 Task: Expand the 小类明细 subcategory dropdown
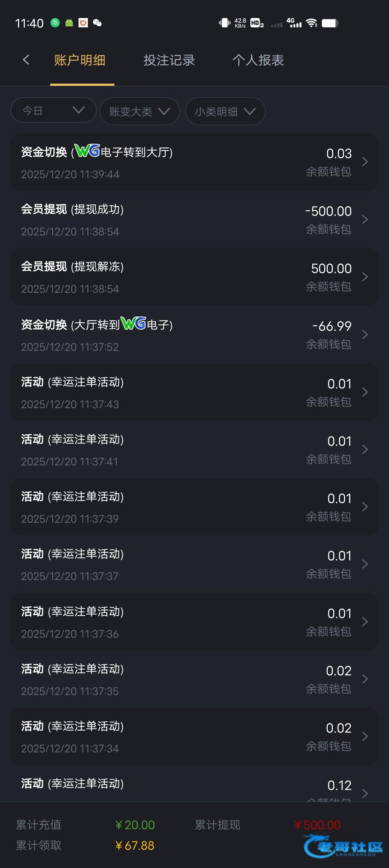click(x=225, y=111)
